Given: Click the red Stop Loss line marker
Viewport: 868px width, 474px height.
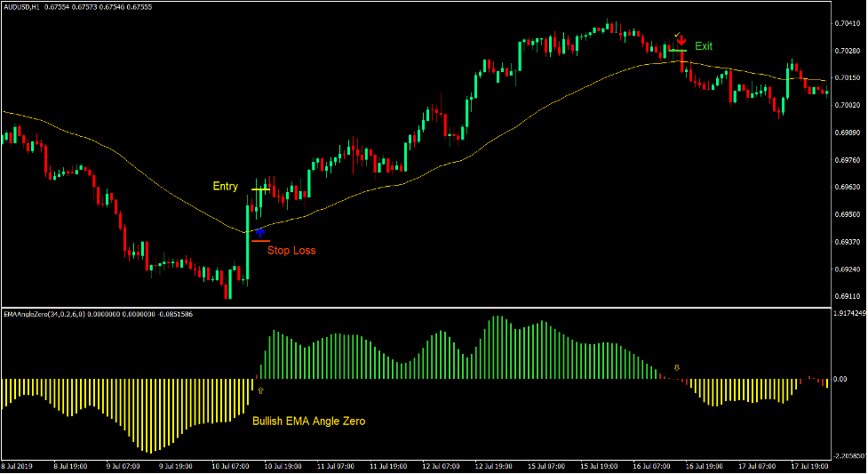Looking at the screenshot, I should (260, 241).
